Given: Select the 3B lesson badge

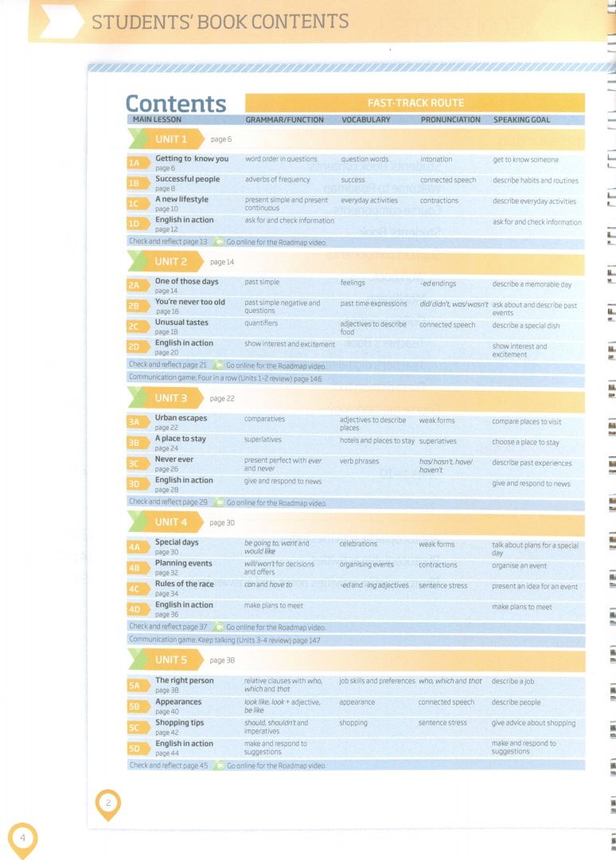Looking at the screenshot, I should [x=138, y=443].
